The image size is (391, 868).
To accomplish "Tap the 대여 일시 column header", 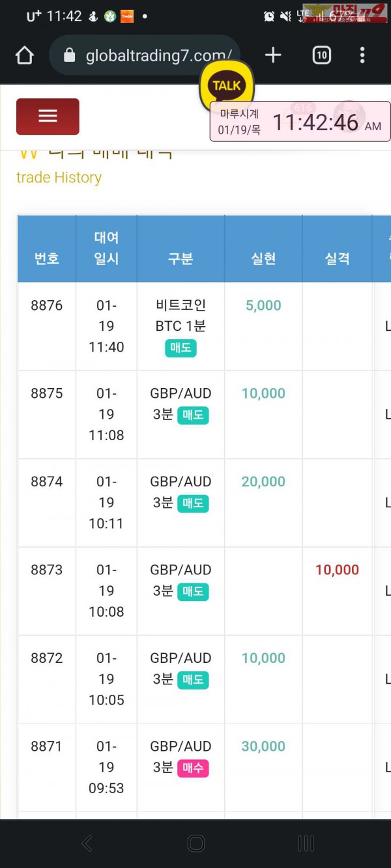I will coord(106,248).
